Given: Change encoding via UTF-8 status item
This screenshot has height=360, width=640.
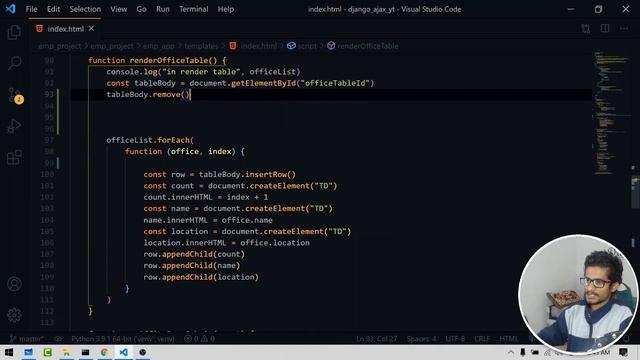Looking at the screenshot, I should (455, 339).
